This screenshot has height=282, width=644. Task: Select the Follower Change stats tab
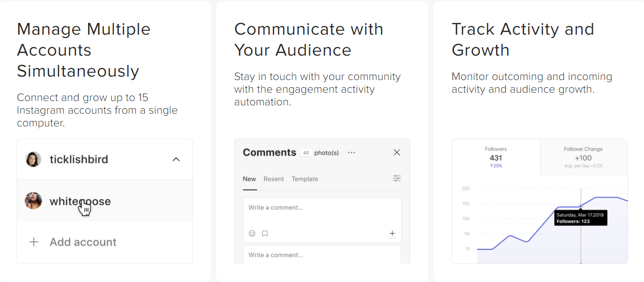(583, 157)
